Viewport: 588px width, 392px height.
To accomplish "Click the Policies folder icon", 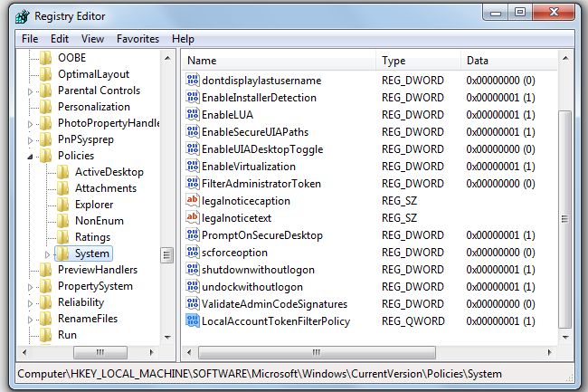I will pos(46,156).
